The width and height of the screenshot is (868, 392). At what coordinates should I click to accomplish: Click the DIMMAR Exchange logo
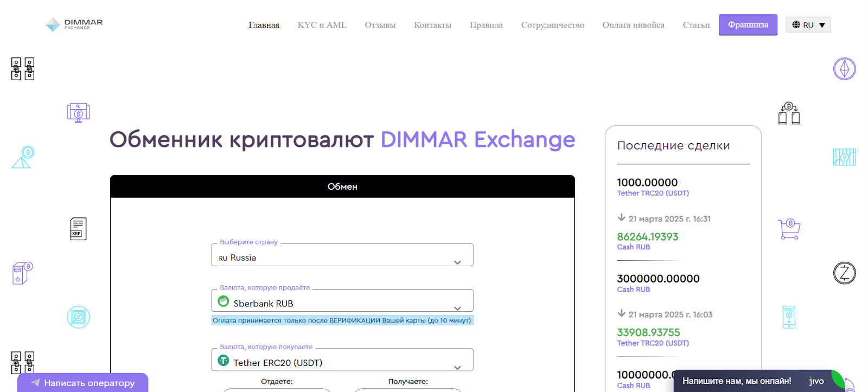coord(74,24)
